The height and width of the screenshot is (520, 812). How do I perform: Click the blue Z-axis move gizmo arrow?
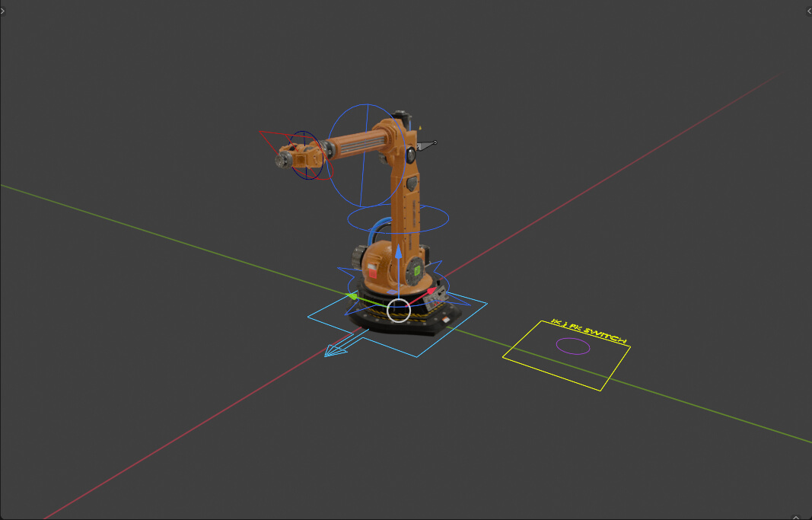click(398, 253)
